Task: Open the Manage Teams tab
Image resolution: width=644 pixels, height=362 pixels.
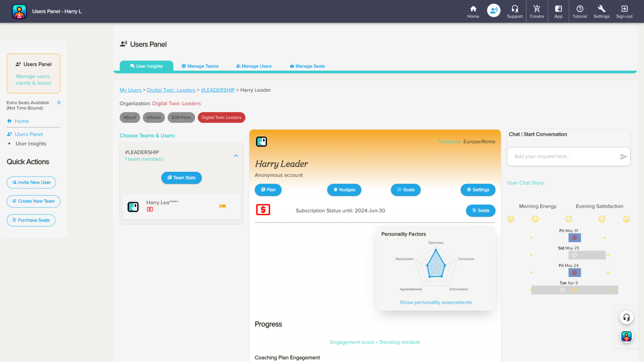Action: tap(200, 66)
